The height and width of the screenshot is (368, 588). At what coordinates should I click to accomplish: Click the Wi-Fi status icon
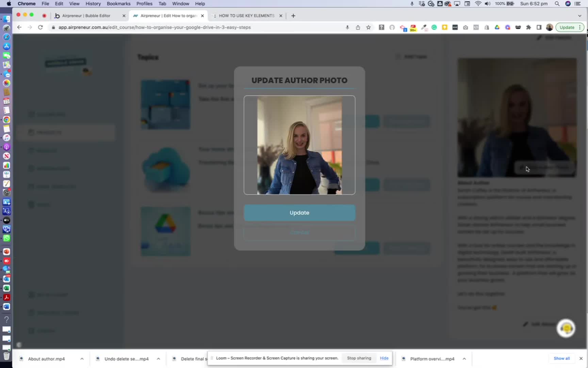pyautogui.click(x=478, y=3)
